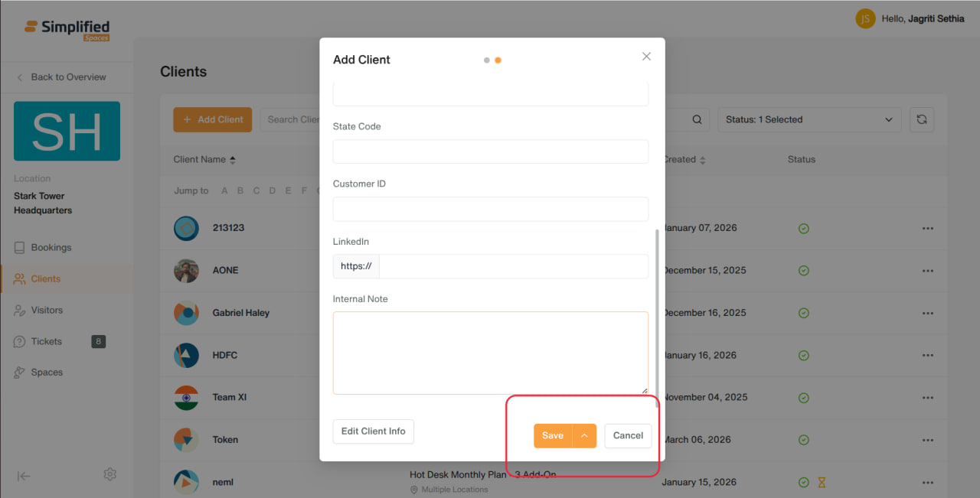Click the hourglass status icon for neml
The image size is (980, 498).
[x=822, y=483]
